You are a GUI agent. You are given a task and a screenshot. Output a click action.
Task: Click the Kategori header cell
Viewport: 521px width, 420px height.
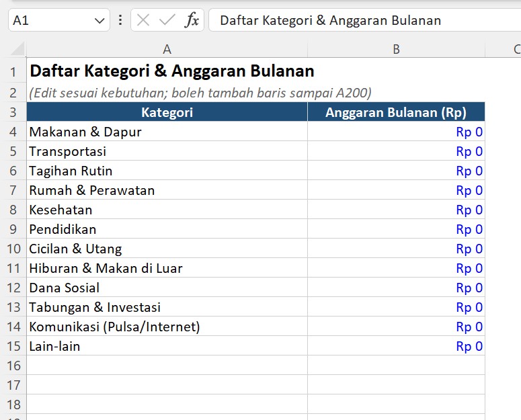click(x=167, y=112)
